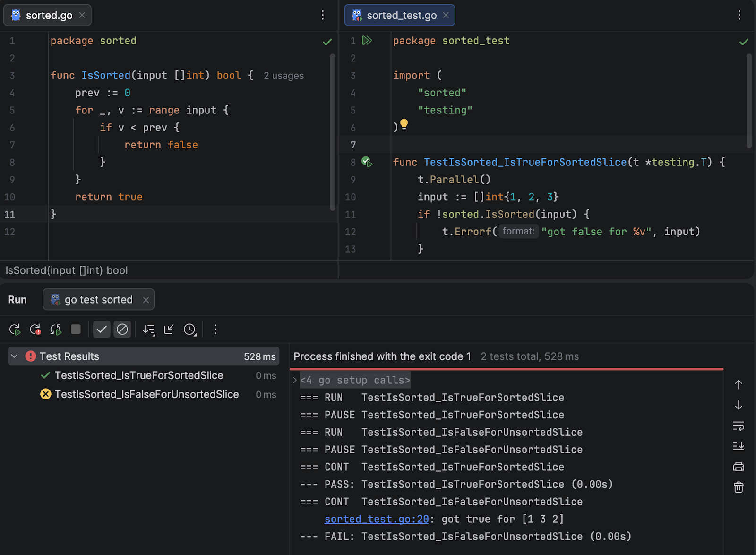Select the go test sorted run tab

98,300
